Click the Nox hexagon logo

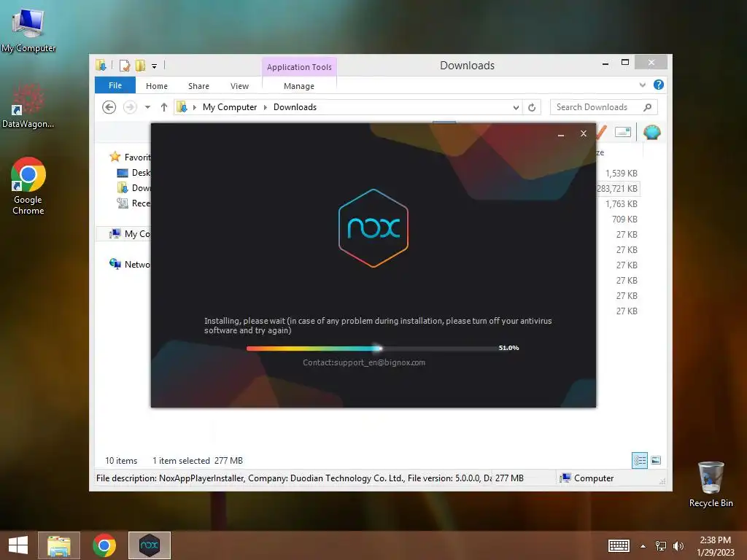click(373, 228)
